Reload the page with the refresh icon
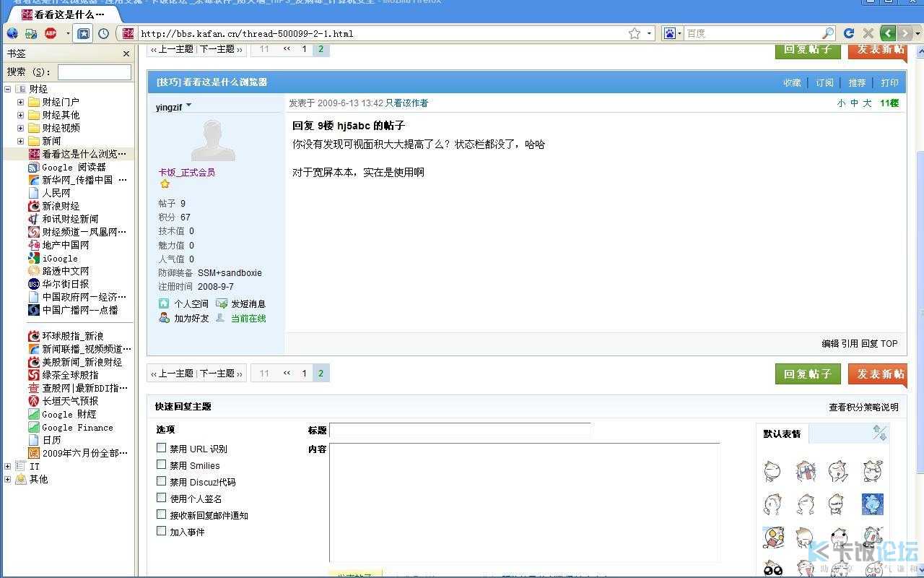This screenshot has width=924, height=578. tap(849, 33)
